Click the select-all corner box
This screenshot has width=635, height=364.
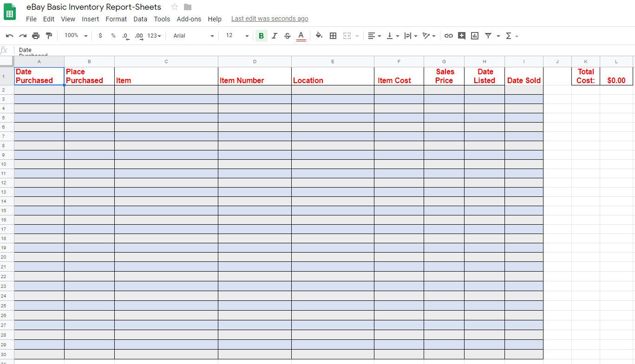tap(7, 62)
